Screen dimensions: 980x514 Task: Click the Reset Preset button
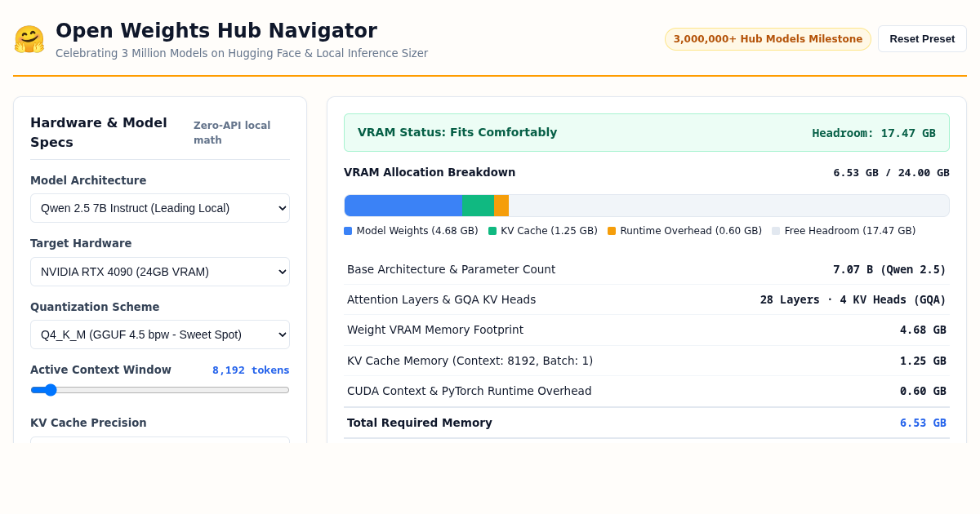[x=922, y=38]
